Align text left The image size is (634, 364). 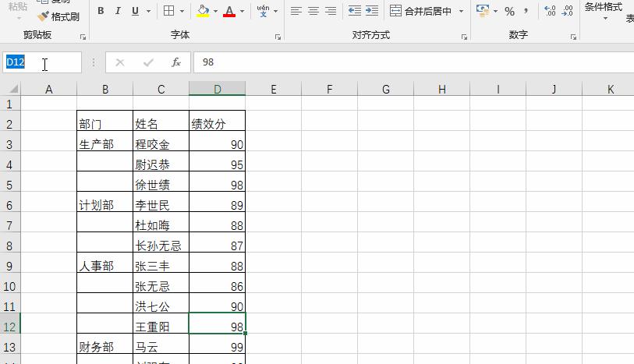296,11
